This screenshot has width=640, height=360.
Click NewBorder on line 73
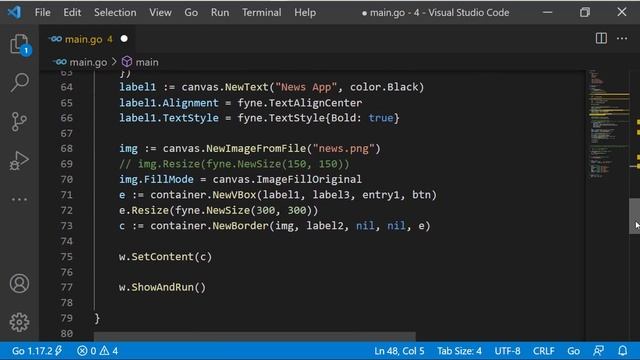[240, 226]
